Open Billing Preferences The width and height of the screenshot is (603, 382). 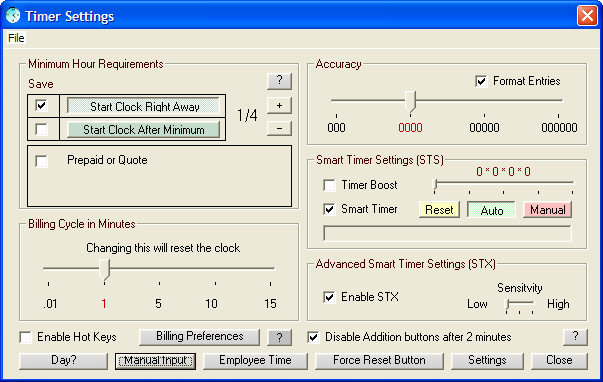(x=199, y=337)
